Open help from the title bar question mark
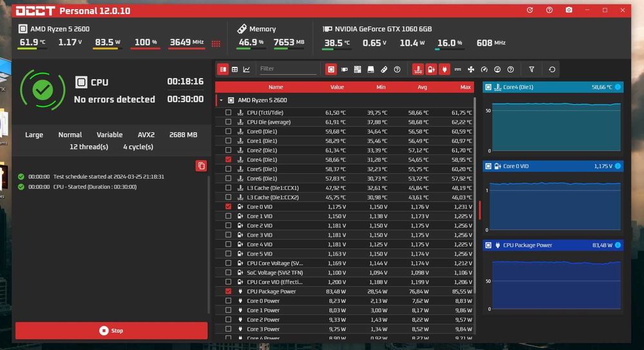The width and height of the screenshot is (644, 350). 549,10
